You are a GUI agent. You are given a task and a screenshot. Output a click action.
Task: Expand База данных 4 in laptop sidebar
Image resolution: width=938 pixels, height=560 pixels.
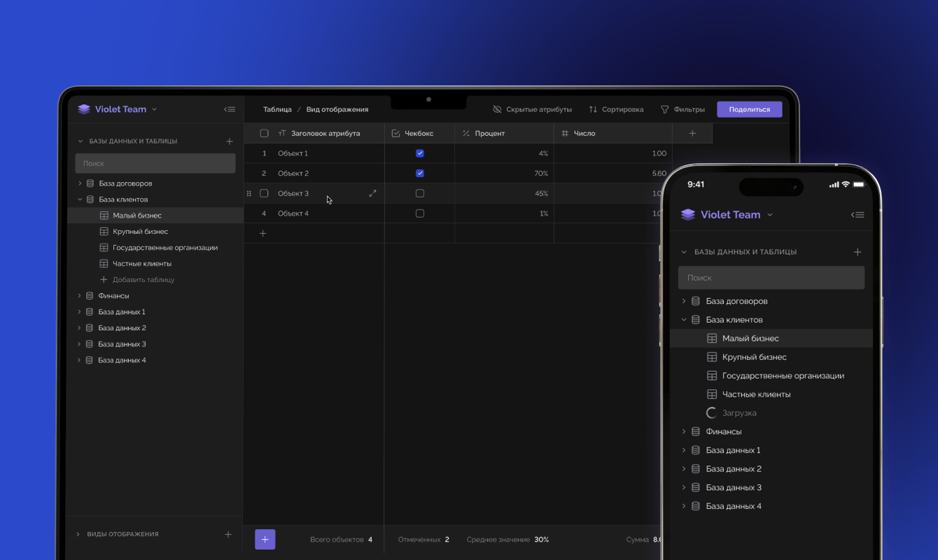pyautogui.click(x=80, y=360)
